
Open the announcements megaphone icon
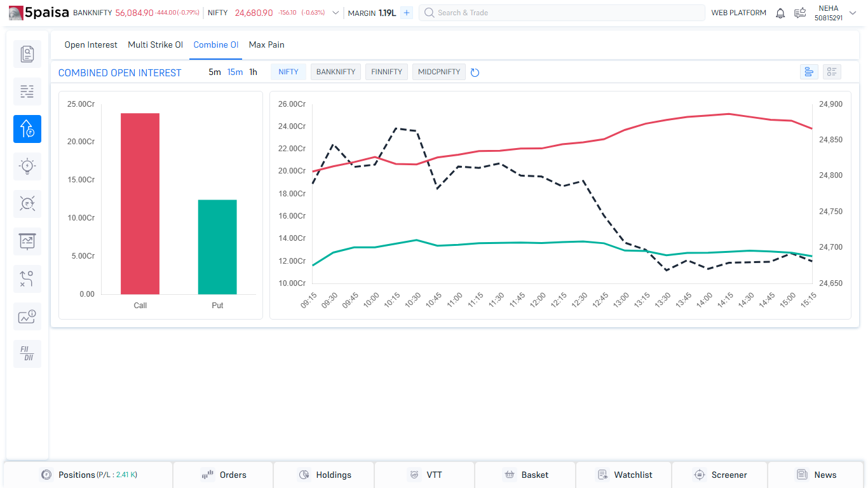coord(800,13)
